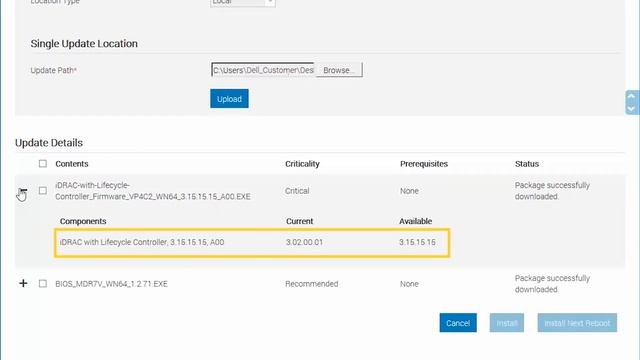Click the Components sub-header
The image size is (640, 360).
pyautogui.click(x=83, y=221)
